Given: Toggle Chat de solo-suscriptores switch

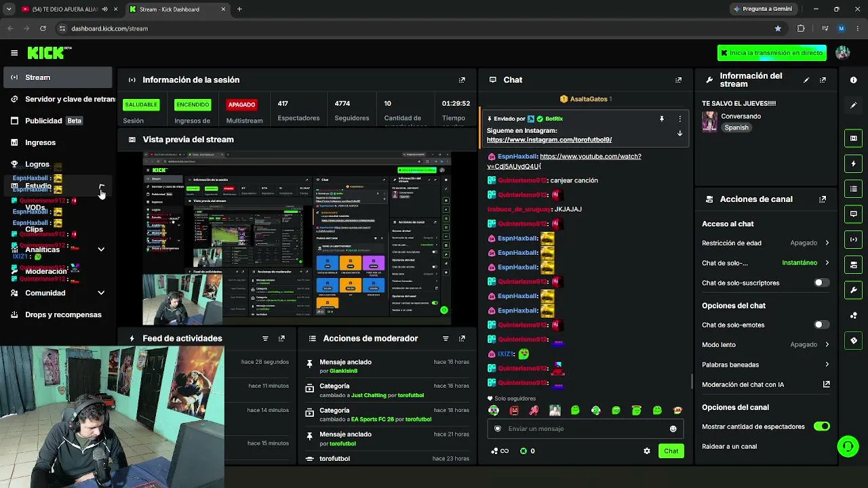Looking at the screenshot, I should click(821, 283).
